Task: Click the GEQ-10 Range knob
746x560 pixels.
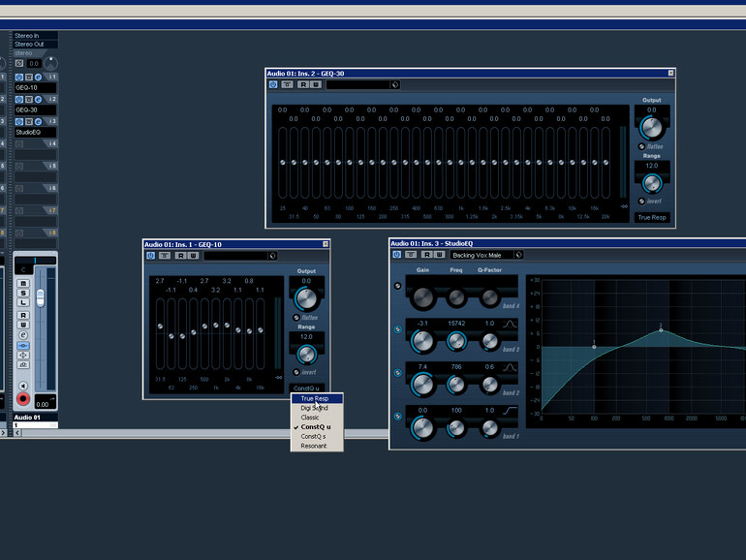Action: (306, 354)
